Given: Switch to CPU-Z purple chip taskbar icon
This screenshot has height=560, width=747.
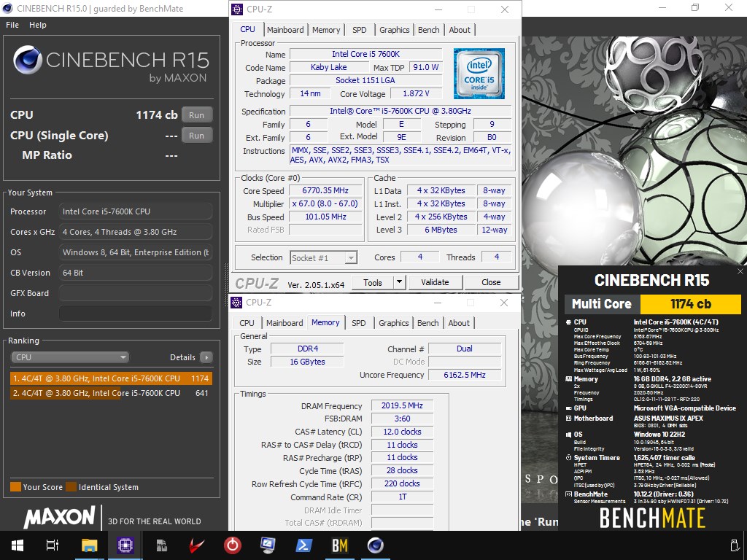Looking at the screenshot, I should point(125,545).
